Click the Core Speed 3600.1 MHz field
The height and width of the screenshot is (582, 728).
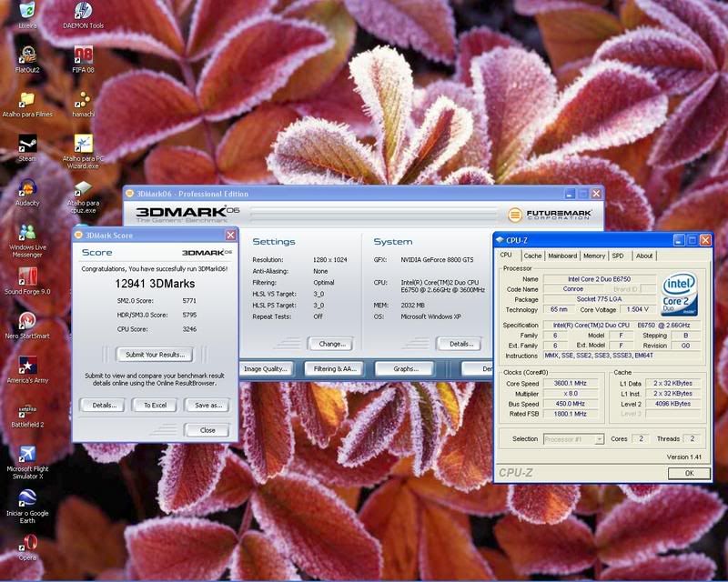(x=571, y=384)
